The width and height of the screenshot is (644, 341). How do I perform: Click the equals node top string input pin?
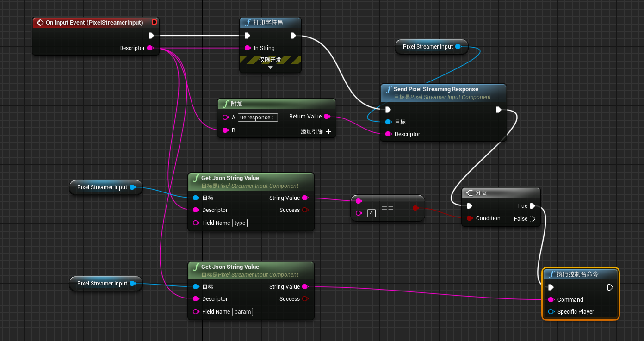(359, 201)
